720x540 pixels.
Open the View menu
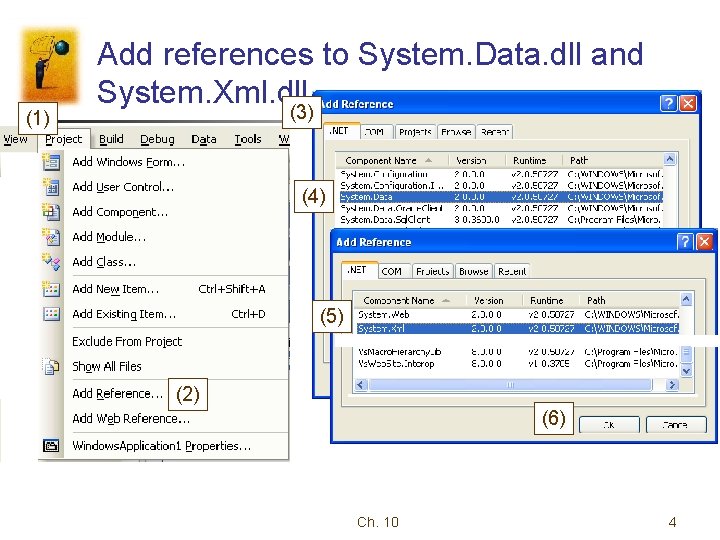(15, 139)
